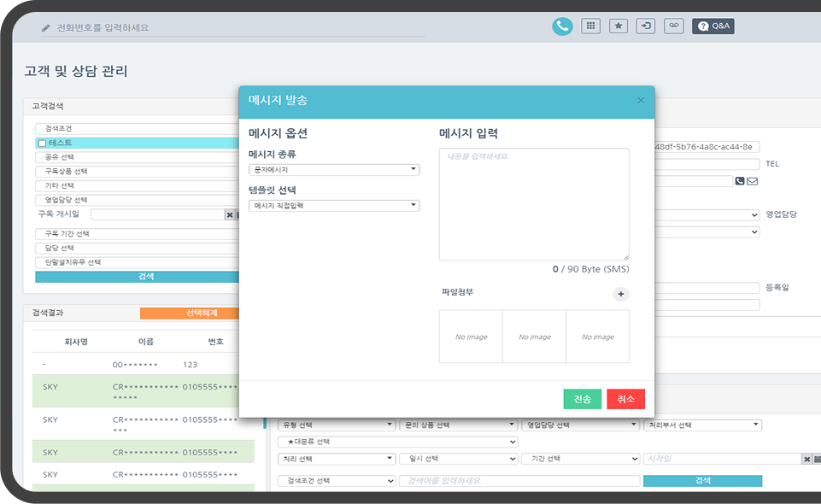This screenshot has height=504, width=821.
Task: Open the 처리부서 선택 dropdown
Action: (701, 425)
